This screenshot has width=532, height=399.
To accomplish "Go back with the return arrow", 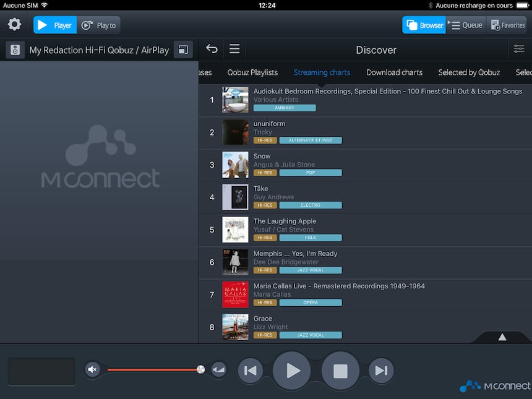I will [x=212, y=49].
